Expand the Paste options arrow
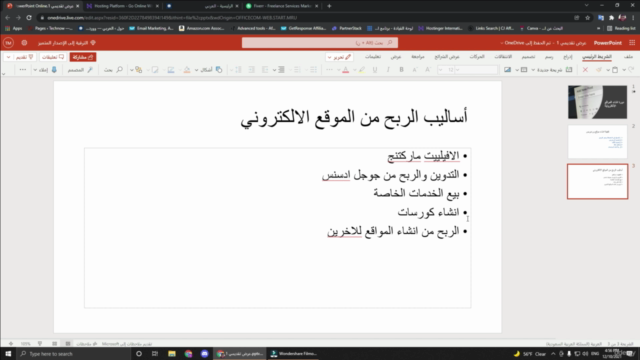The height and width of the screenshot is (360, 640). coord(608,70)
